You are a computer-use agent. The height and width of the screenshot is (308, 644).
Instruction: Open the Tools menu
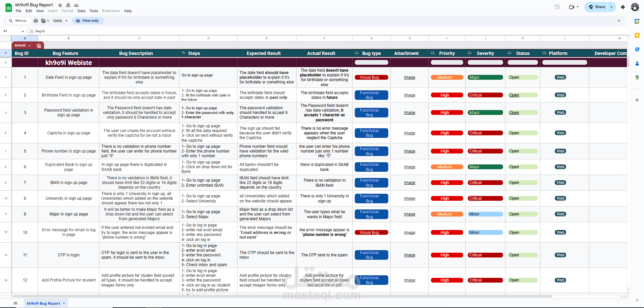coord(94,11)
